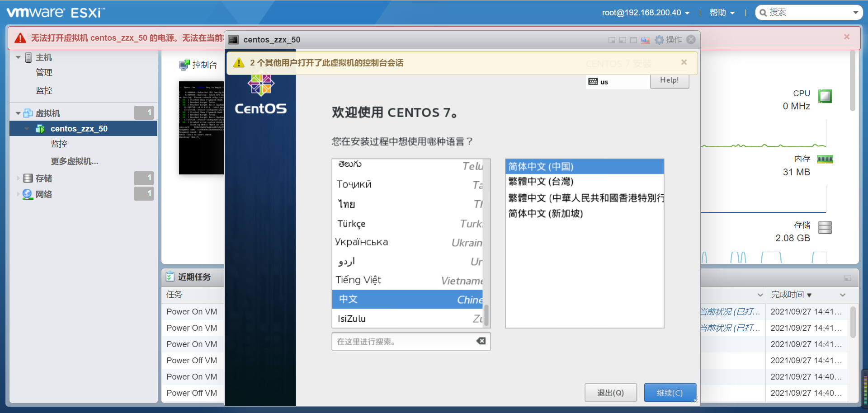Click the second console window size icon
The image size is (868, 413).
click(x=623, y=40)
